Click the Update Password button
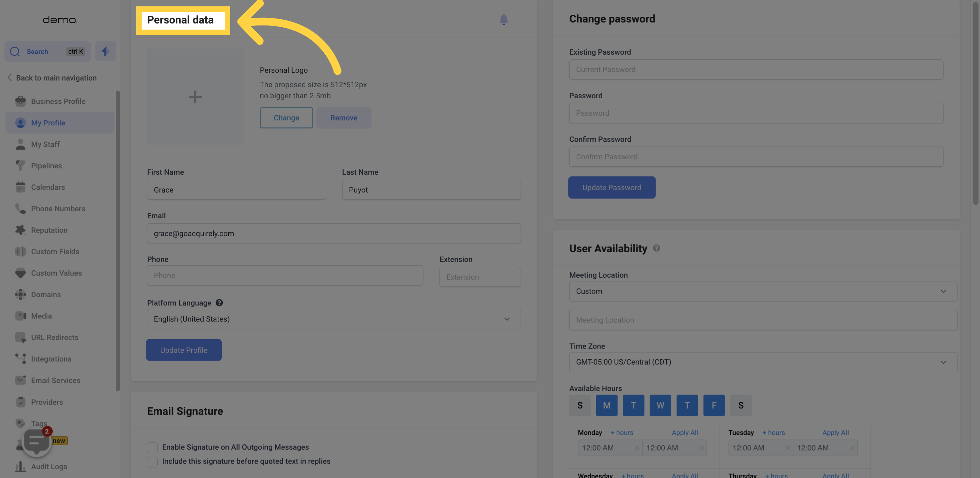Viewport: 980px width, 478px height. click(612, 188)
